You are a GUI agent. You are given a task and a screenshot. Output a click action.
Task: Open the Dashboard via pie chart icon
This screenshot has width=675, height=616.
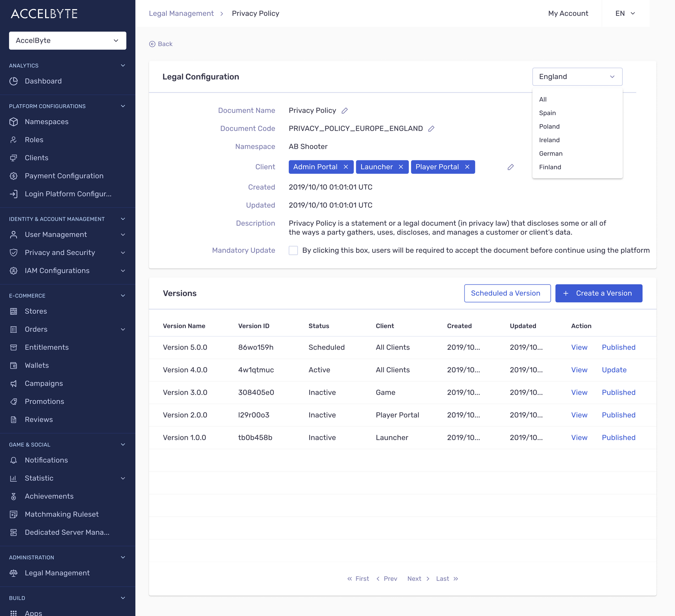[x=13, y=81]
